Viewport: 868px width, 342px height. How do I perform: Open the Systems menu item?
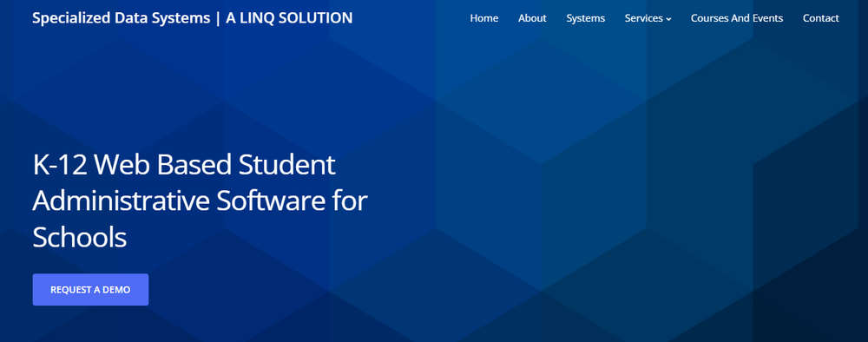(x=585, y=18)
